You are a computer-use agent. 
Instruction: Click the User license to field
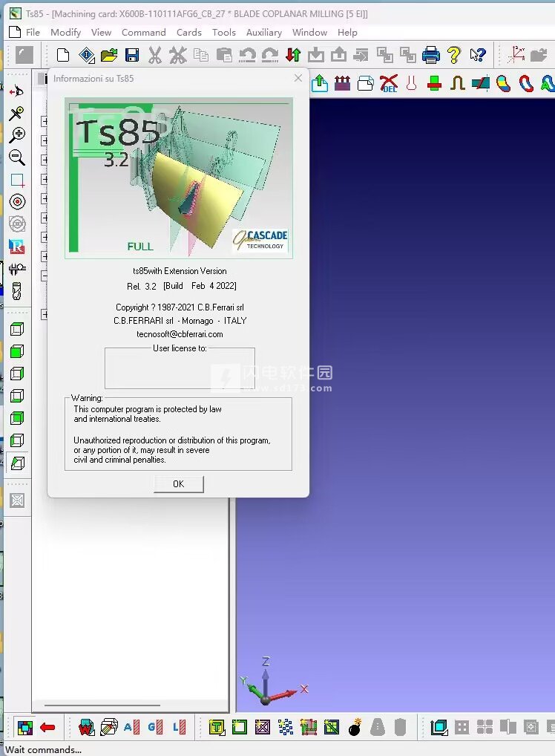coord(180,368)
